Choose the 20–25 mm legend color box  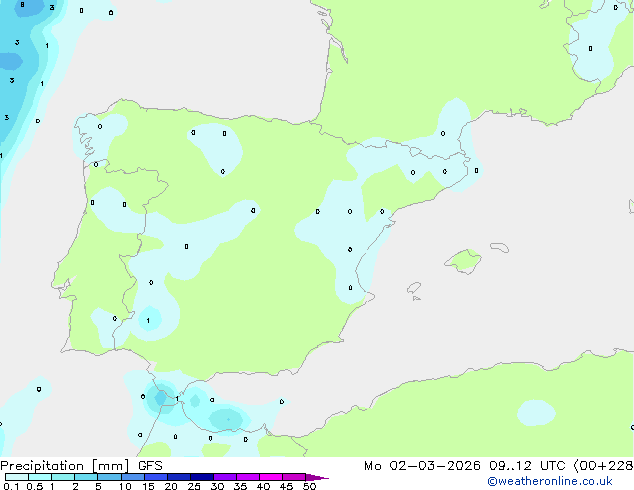tap(179, 477)
